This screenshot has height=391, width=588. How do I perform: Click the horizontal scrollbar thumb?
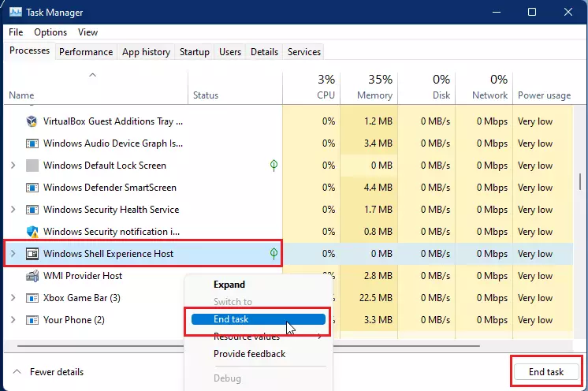coord(248,345)
